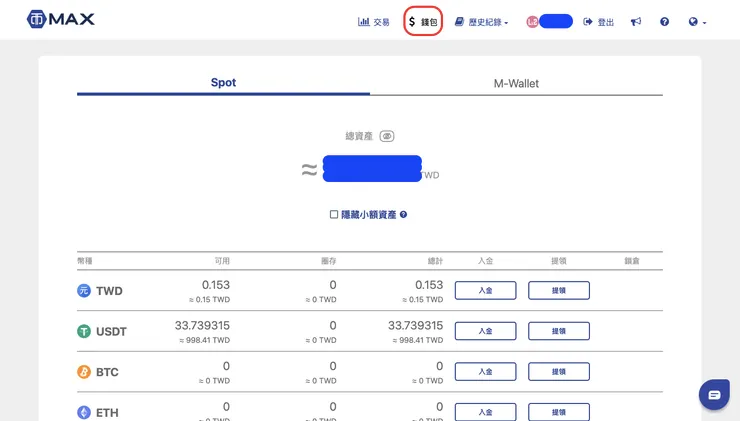Click help icon next to 隱藏小額資產

pos(403,214)
